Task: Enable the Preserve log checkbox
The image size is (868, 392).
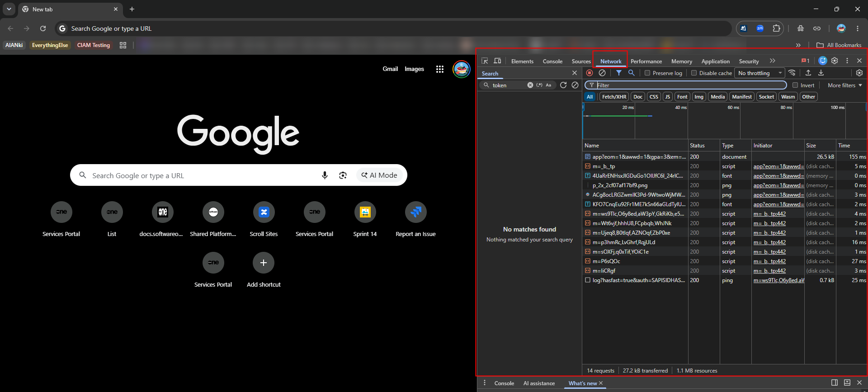Action: click(x=647, y=73)
